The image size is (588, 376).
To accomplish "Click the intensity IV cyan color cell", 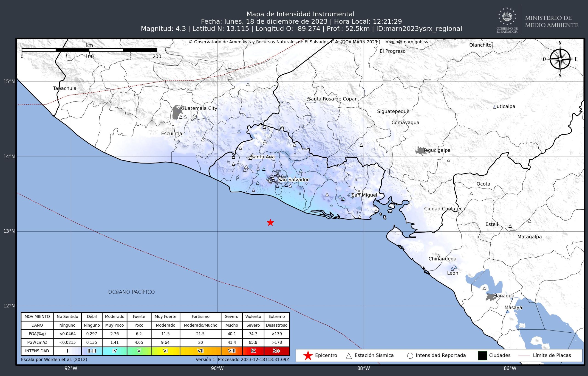I will (x=115, y=351).
